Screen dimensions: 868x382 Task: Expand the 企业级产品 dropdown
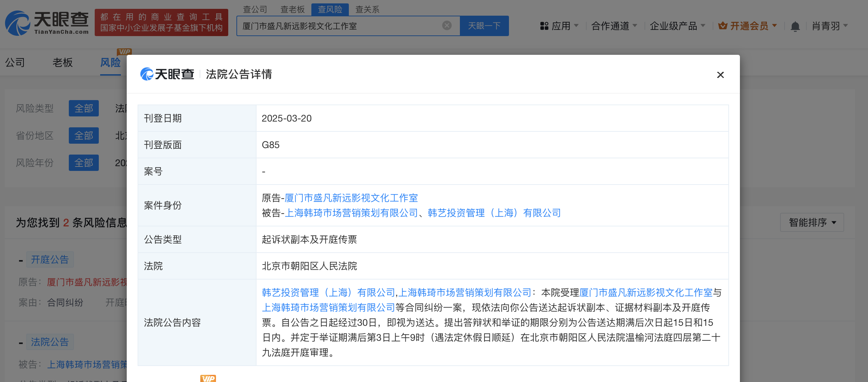(677, 26)
